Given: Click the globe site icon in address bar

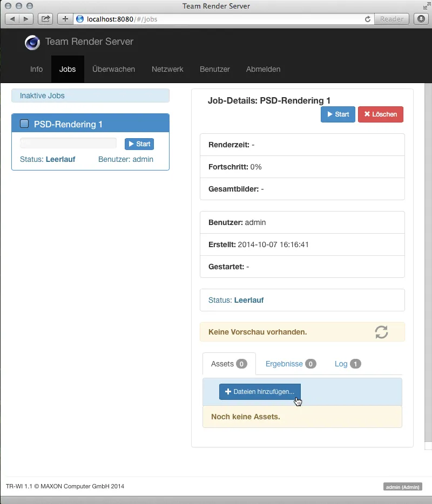Looking at the screenshot, I should point(80,19).
